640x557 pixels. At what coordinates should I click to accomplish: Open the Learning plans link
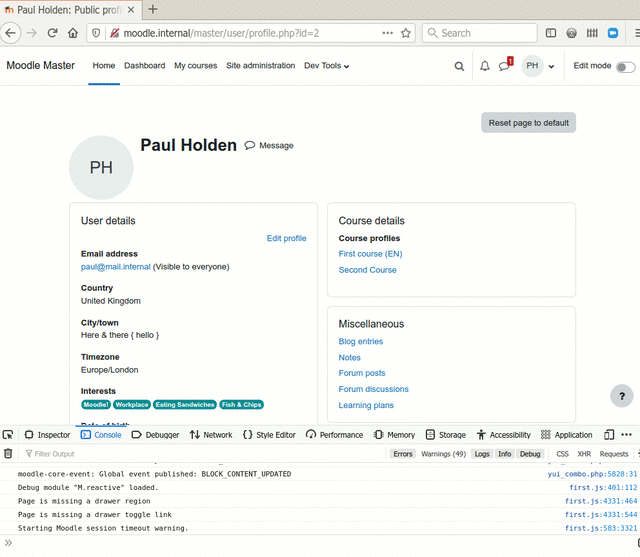point(366,405)
